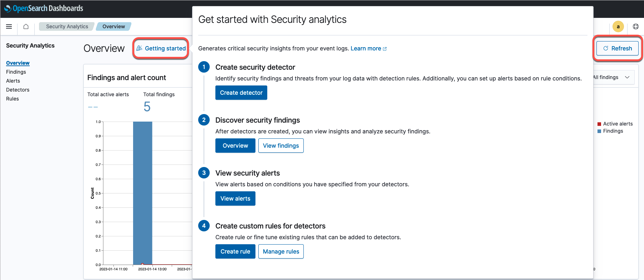Go to the home icon
The image size is (644, 280).
26,26
